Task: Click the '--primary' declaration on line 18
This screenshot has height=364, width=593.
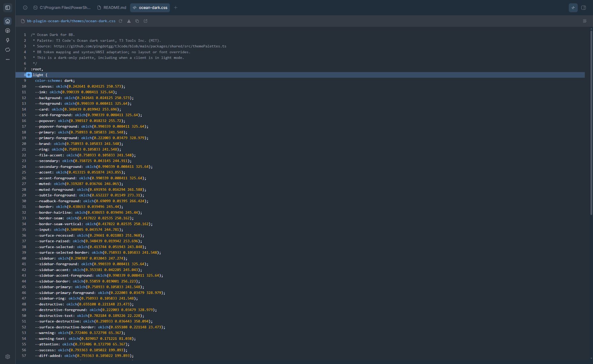Action: [x=81, y=132]
